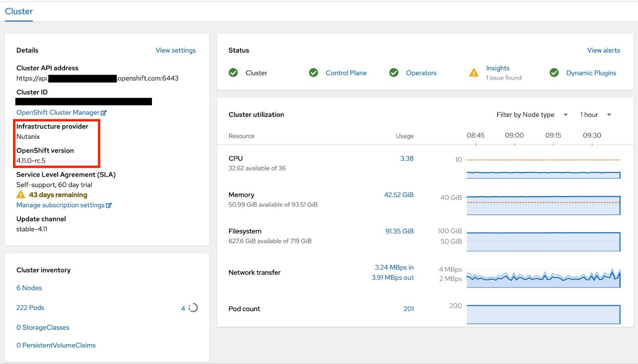Click CPU usage value 3.38
Screen dimensions: 638x364
point(407,158)
